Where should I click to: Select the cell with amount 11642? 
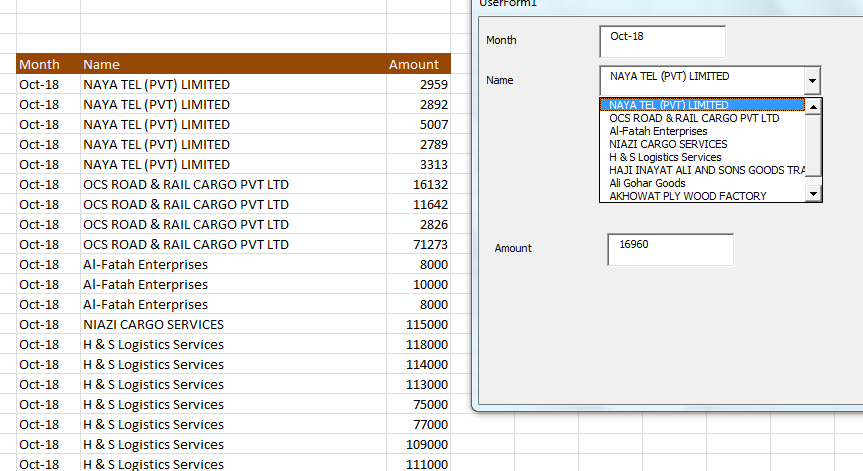click(x=418, y=204)
